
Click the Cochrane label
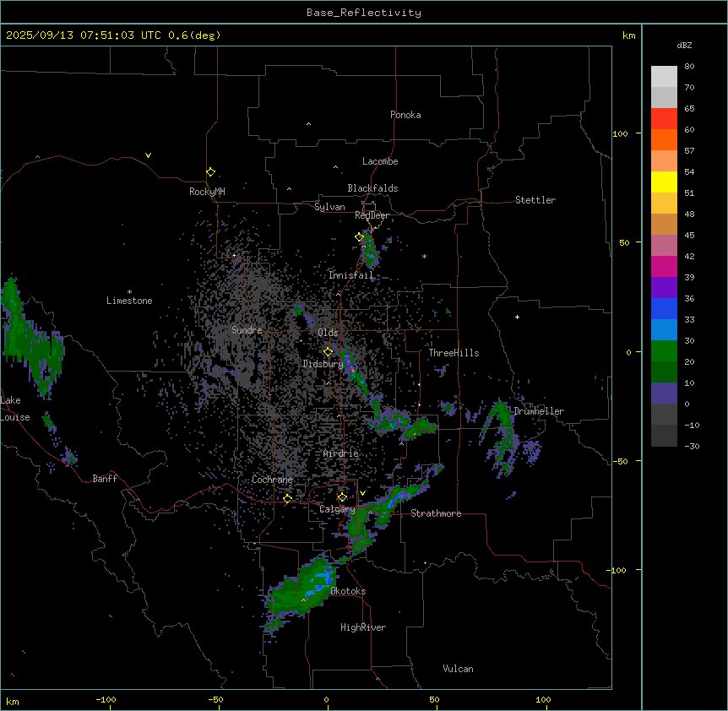272,480
